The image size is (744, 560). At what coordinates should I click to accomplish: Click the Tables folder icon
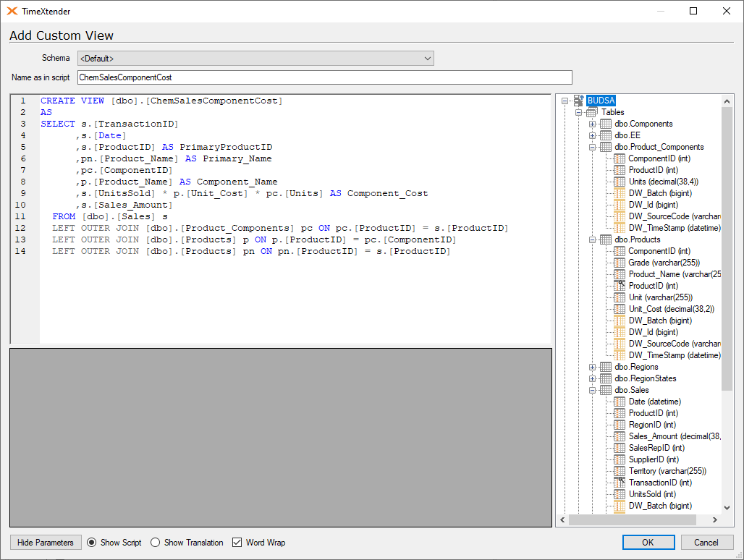592,112
